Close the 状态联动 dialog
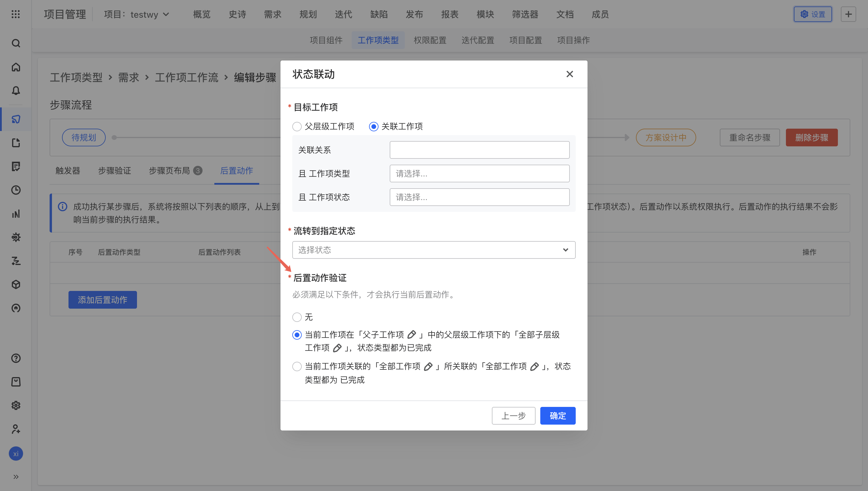Image resolution: width=868 pixels, height=491 pixels. click(570, 74)
